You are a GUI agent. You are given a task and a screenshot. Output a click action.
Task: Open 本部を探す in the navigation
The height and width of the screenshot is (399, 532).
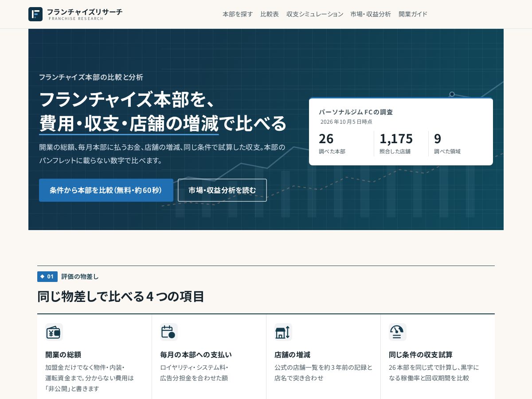click(x=238, y=14)
